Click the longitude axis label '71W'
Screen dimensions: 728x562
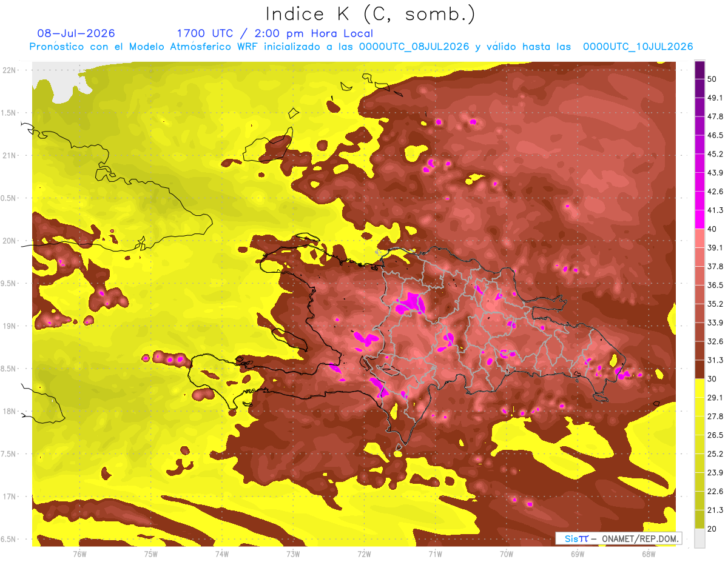point(435,554)
